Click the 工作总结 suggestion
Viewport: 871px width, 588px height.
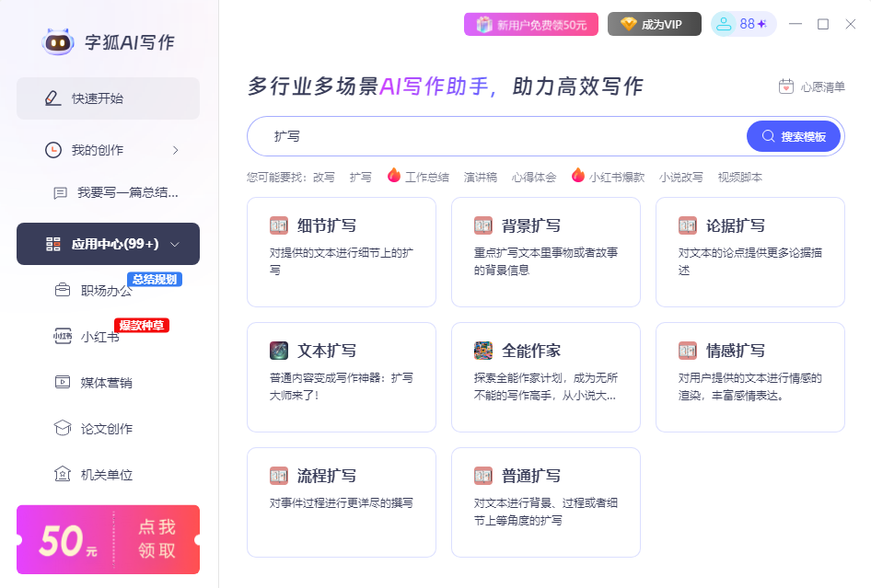(x=426, y=177)
